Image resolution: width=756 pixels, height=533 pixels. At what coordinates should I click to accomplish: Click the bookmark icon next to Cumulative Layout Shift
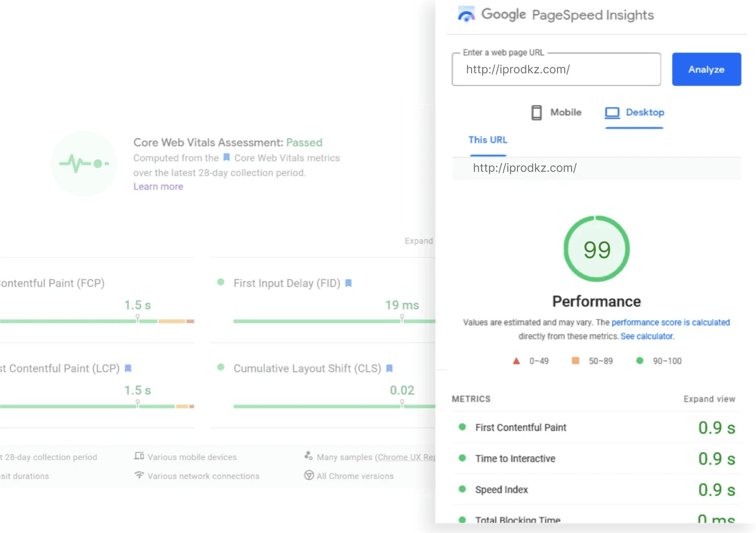coord(389,368)
